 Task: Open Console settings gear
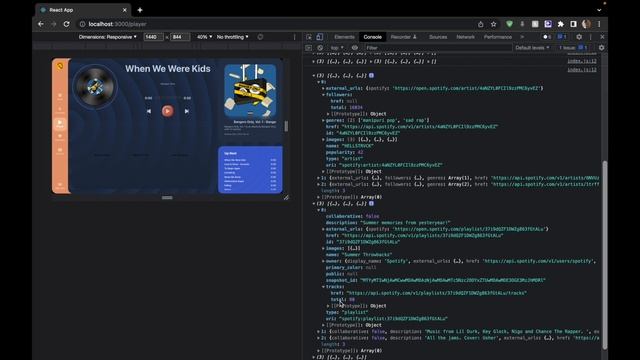pyautogui.click(x=601, y=48)
